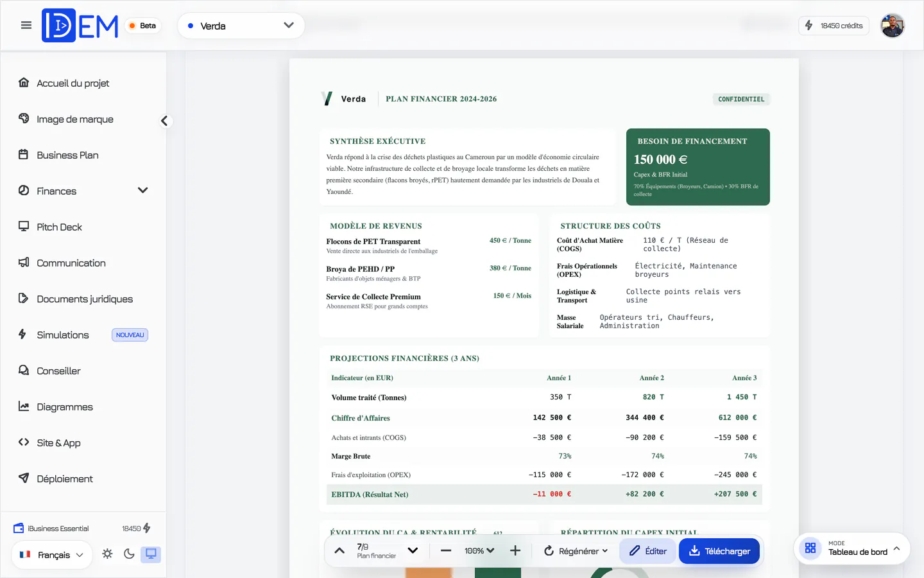Expand the Mode Tableau de bord switcher
The width and height of the screenshot is (924, 578).
tap(852, 548)
